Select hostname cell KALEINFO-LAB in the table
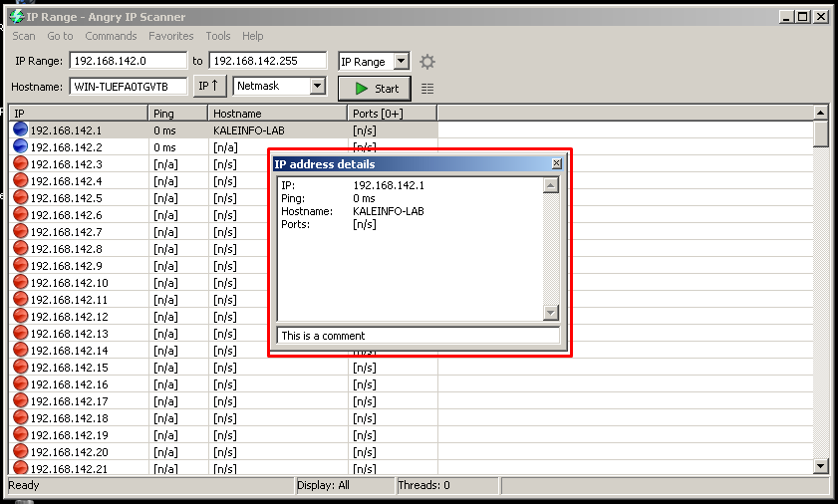 point(248,130)
